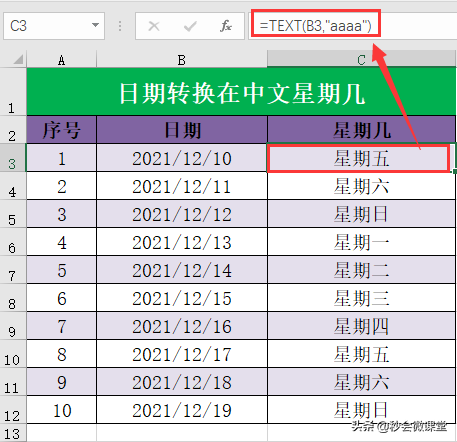Image resolution: width=457 pixels, height=442 pixels.
Task: Select row 7 header
Action: (x=13, y=270)
